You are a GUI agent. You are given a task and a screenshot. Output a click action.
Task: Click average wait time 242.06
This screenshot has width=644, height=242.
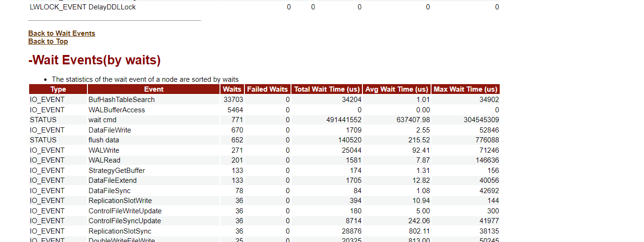[x=419, y=221]
